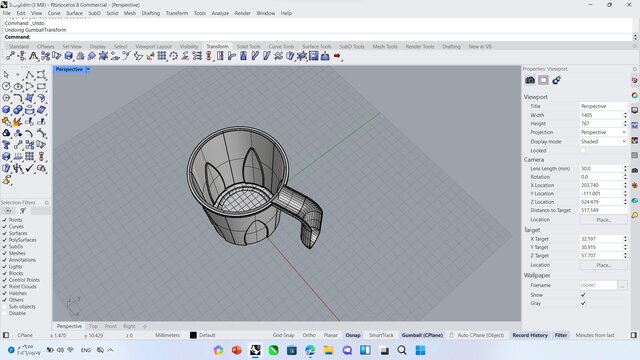The image size is (640, 360).
Task: Toggle Grid Snap in the status bar
Action: click(x=283, y=335)
